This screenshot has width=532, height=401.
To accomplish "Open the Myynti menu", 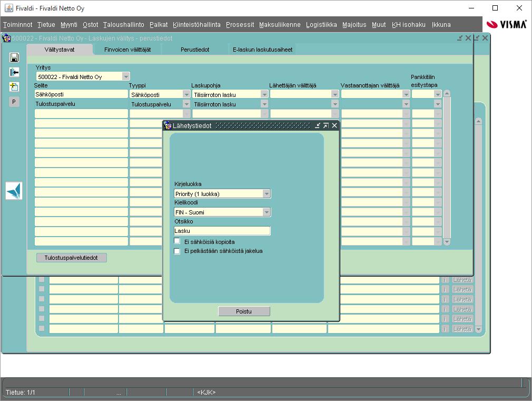I will point(69,24).
